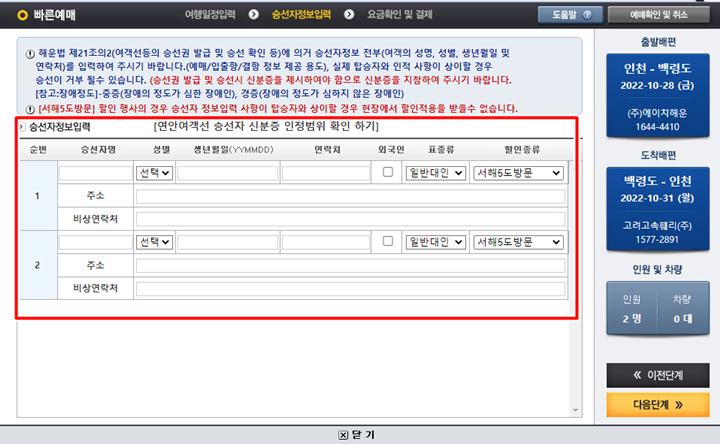The image size is (720, 444).
Task: Click 연락처 field for passenger 1
Action: click(326, 173)
